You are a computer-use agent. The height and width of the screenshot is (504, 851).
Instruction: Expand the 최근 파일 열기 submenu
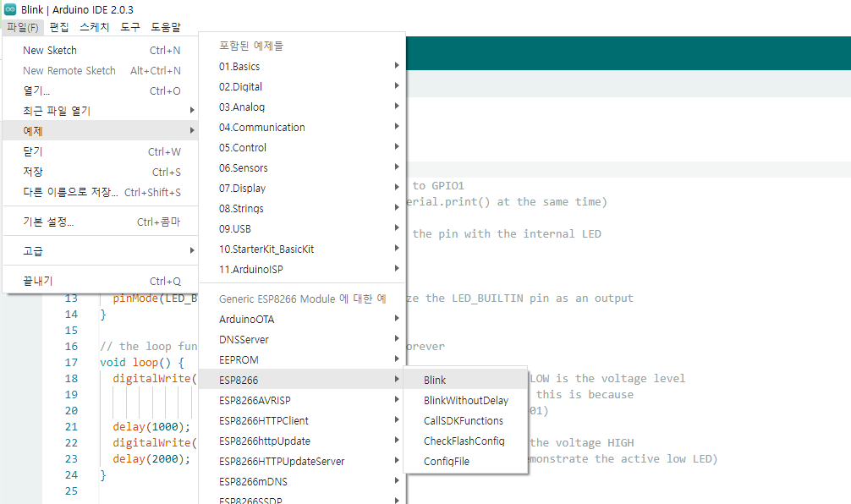coord(101,111)
